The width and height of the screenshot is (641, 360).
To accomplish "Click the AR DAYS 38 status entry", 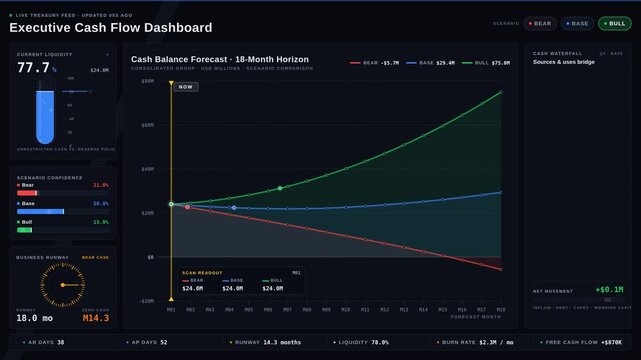I will pyautogui.click(x=44, y=342).
